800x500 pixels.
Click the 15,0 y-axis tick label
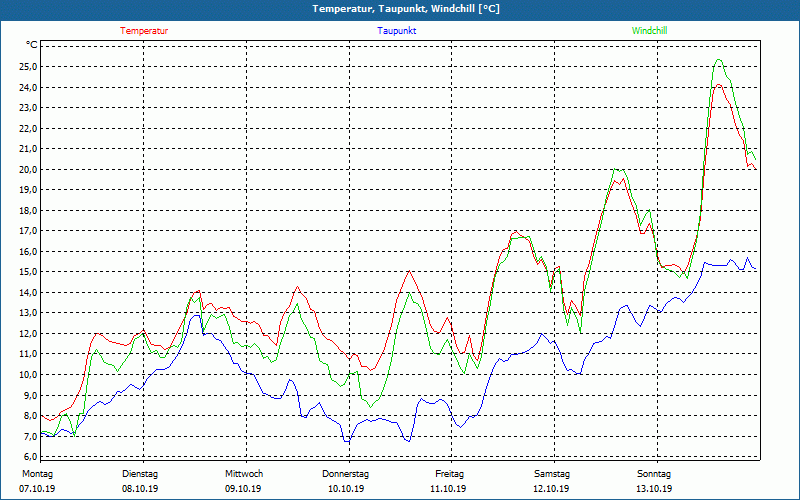pos(28,272)
